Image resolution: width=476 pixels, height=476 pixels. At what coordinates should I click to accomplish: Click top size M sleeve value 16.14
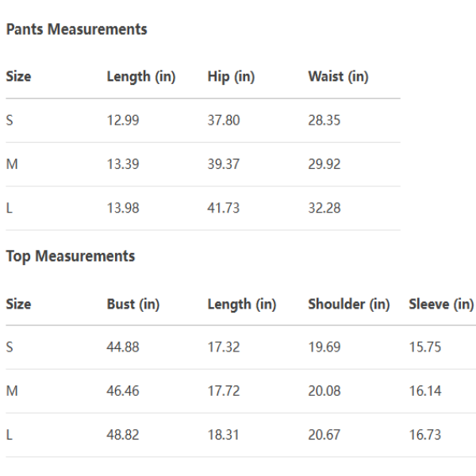[425, 391]
